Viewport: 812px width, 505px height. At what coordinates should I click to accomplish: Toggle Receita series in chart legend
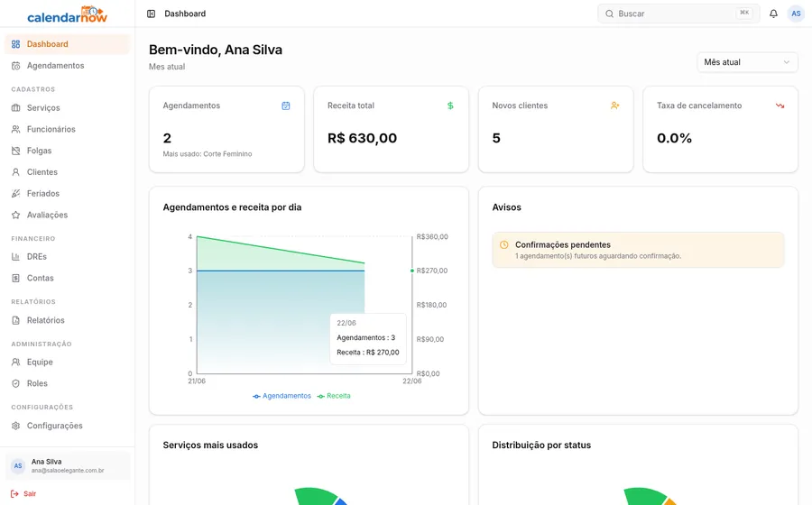[334, 396]
